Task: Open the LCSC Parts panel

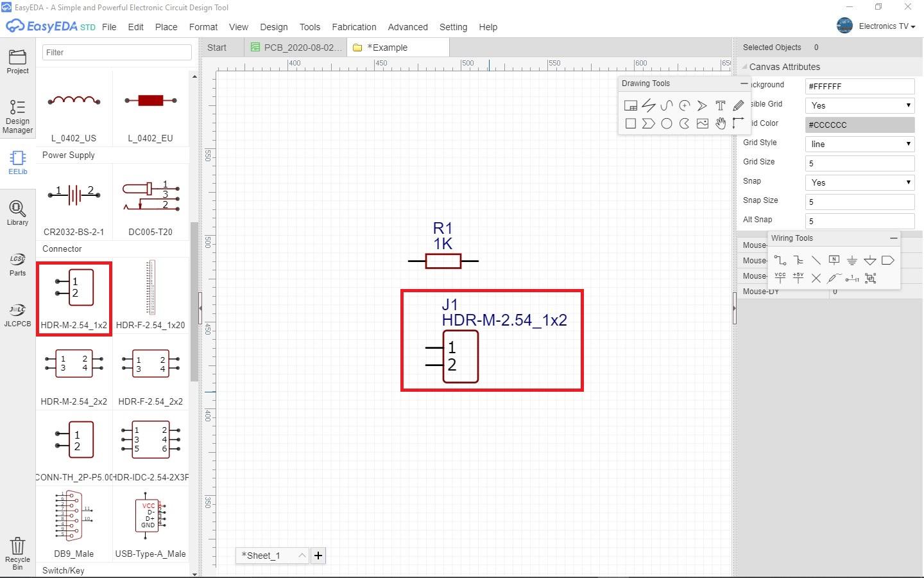Action: pos(17,264)
